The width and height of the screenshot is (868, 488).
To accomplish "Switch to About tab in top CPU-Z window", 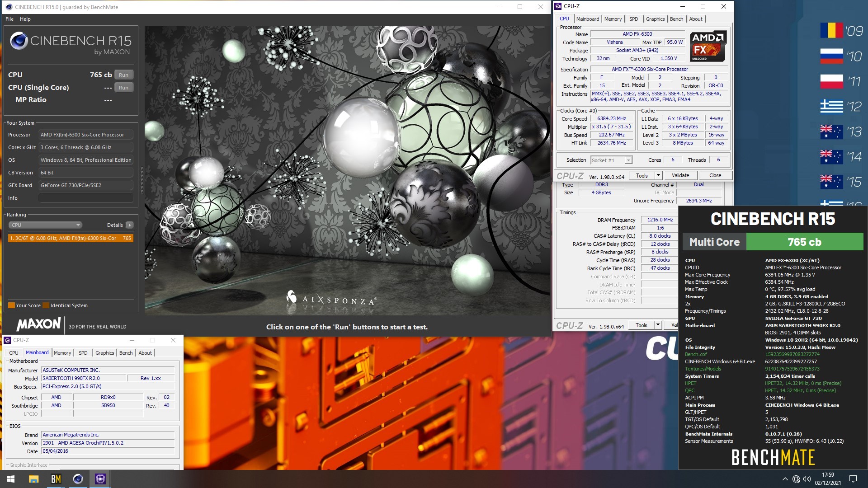I will tap(696, 19).
